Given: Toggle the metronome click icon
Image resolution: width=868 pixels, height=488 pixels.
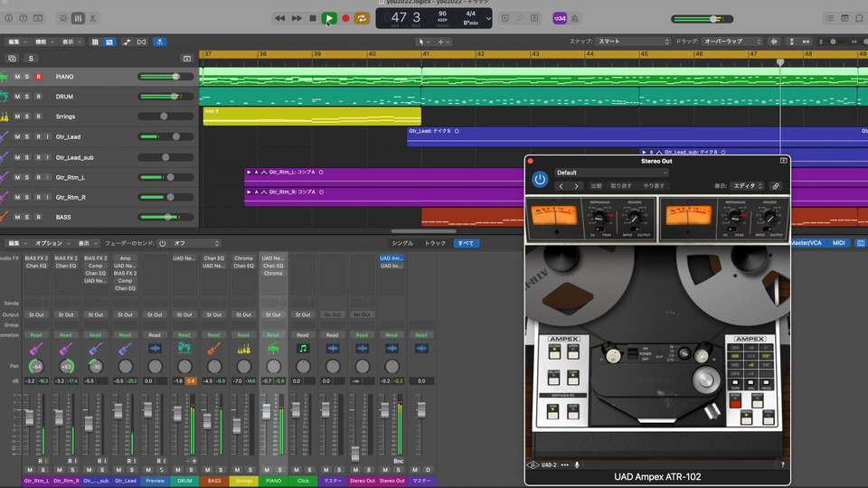Looking at the screenshot, I should 575,18.
